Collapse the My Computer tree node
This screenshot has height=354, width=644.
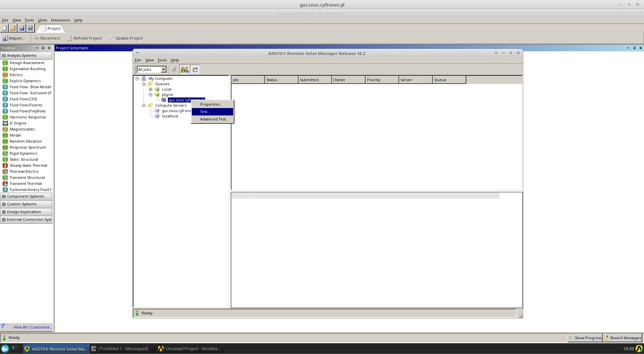point(137,79)
